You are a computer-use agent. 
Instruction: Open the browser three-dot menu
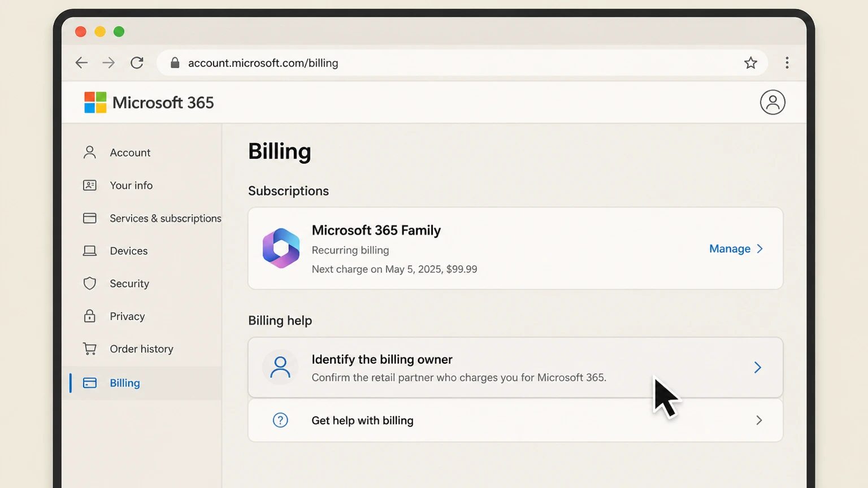(787, 63)
